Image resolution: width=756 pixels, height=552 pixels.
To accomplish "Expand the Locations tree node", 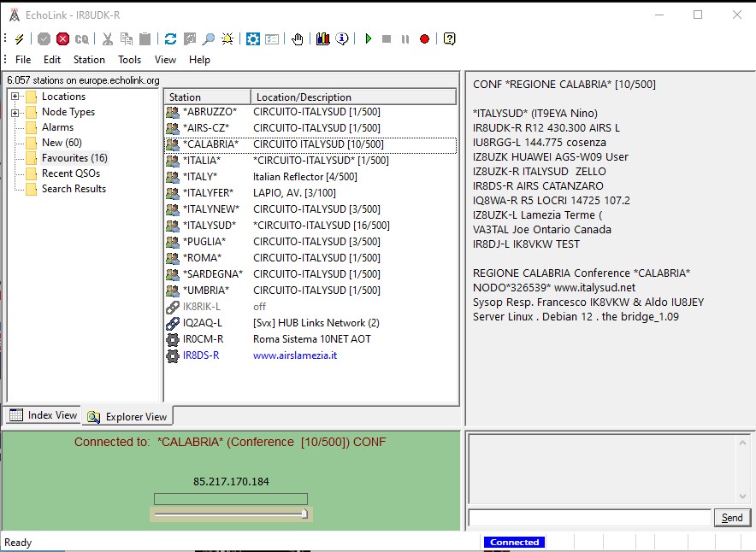I will tap(15, 97).
